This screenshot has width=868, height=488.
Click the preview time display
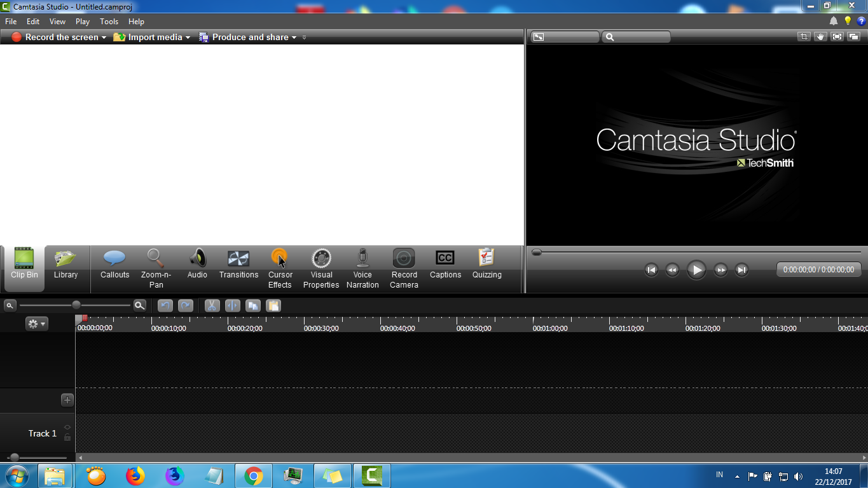818,270
